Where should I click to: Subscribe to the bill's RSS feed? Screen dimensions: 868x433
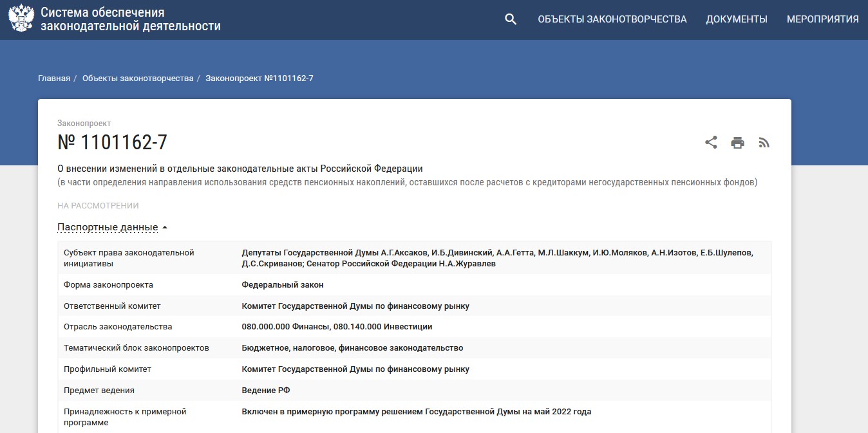(x=764, y=143)
